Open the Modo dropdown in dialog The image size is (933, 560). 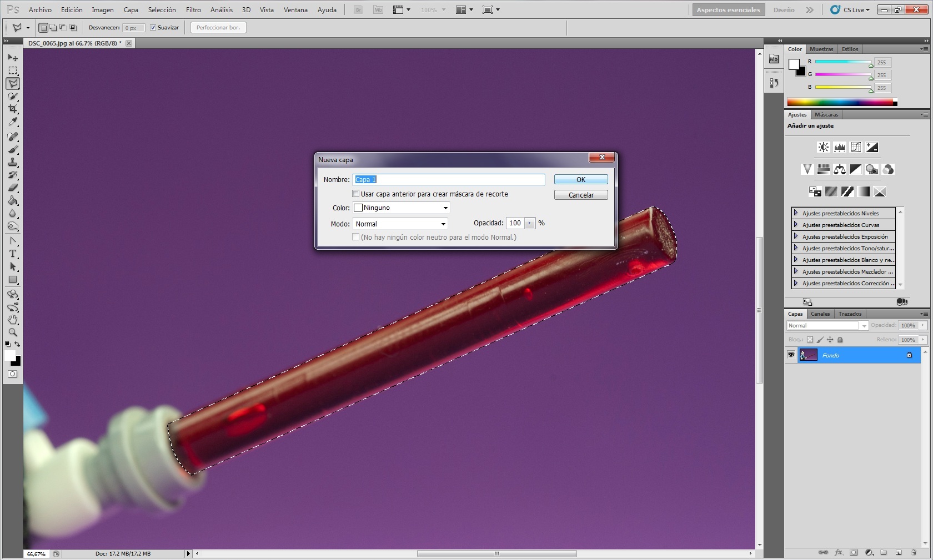(x=400, y=224)
